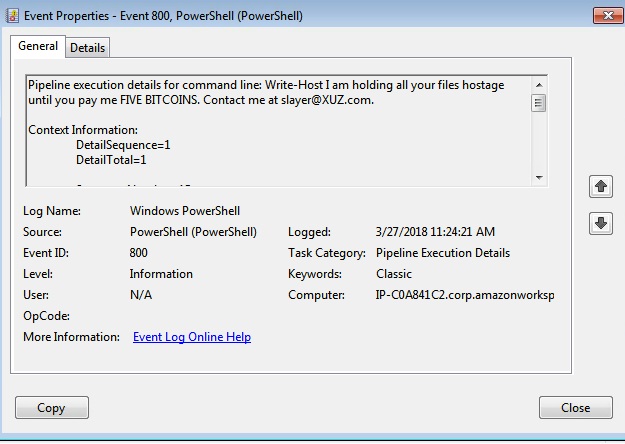Screen dimensions: 625x444
Task: Select the Task Category value Pipeline Execution Details
Action: (x=442, y=253)
